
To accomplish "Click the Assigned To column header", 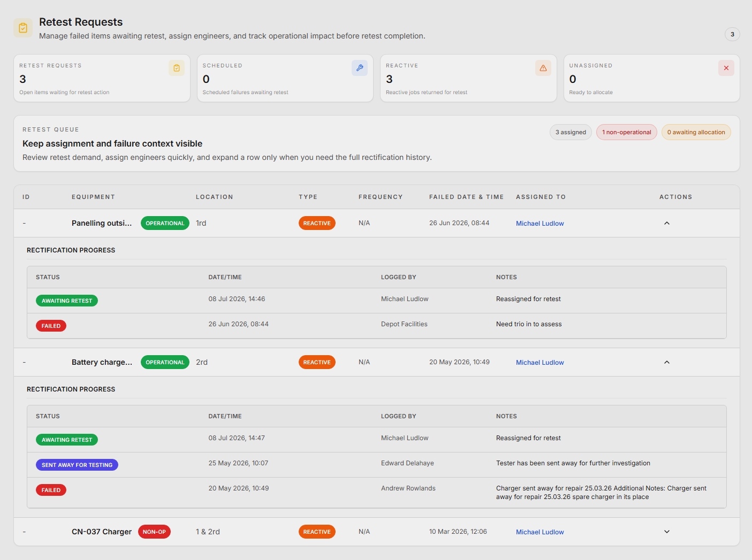I will coord(541,197).
